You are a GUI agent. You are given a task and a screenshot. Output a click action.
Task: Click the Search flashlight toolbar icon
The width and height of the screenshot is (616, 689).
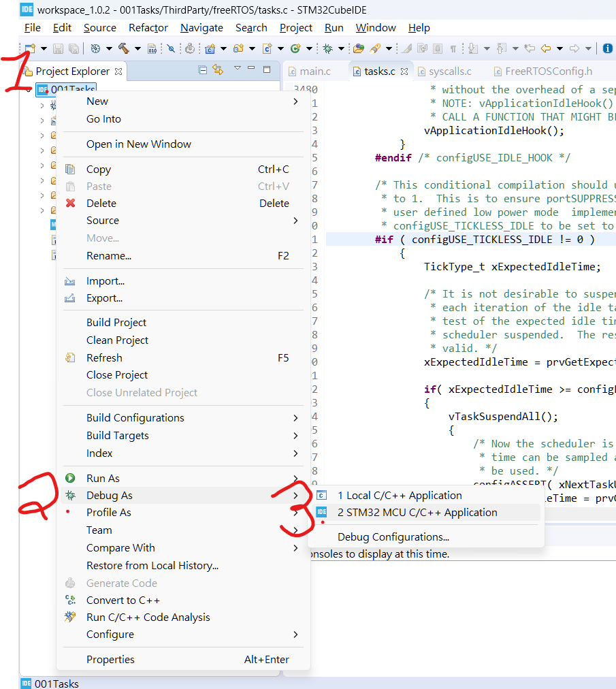click(x=375, y=48)
